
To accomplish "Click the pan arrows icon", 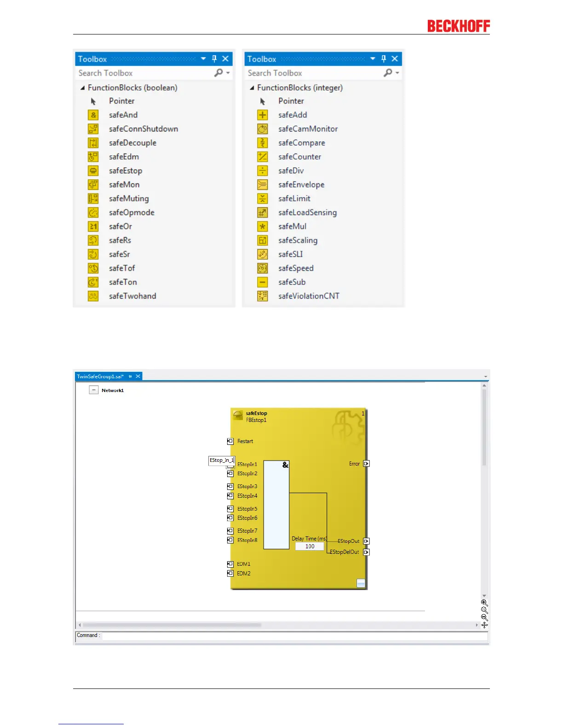I will point(484,625).
